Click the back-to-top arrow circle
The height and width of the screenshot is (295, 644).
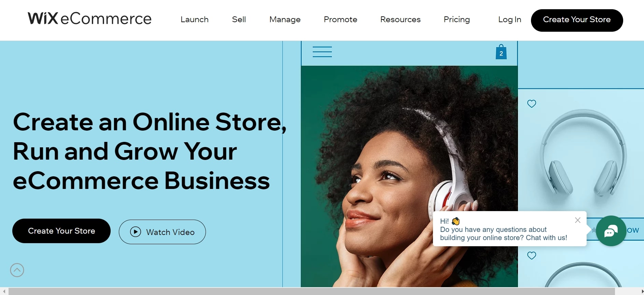point(17,270)
